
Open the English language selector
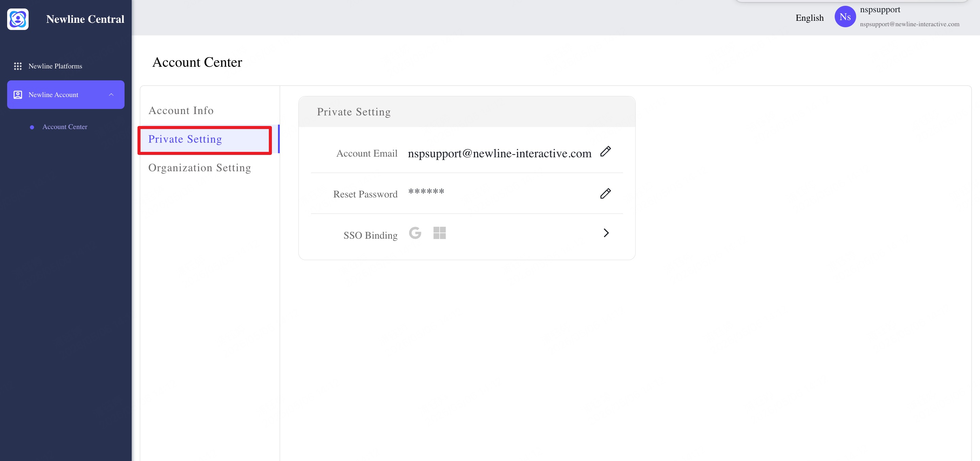click(810, 18)
